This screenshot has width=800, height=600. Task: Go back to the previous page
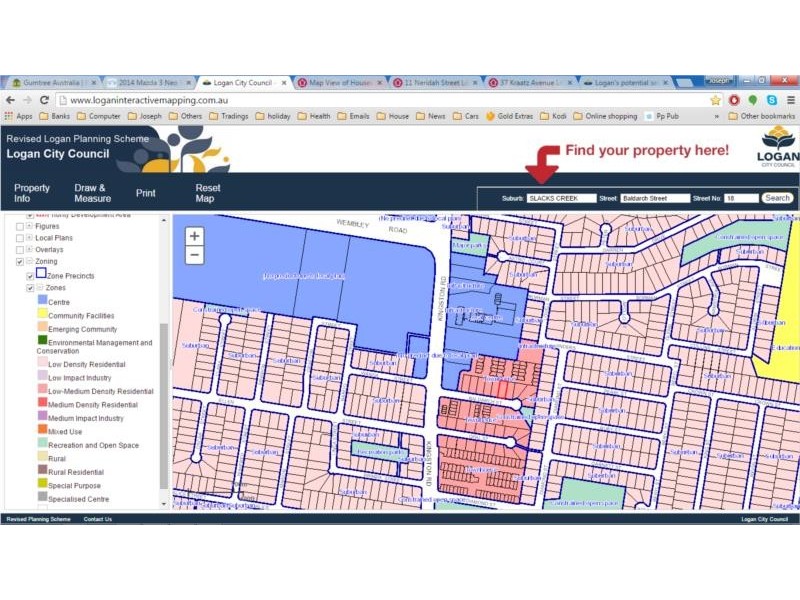coord(11,100)
